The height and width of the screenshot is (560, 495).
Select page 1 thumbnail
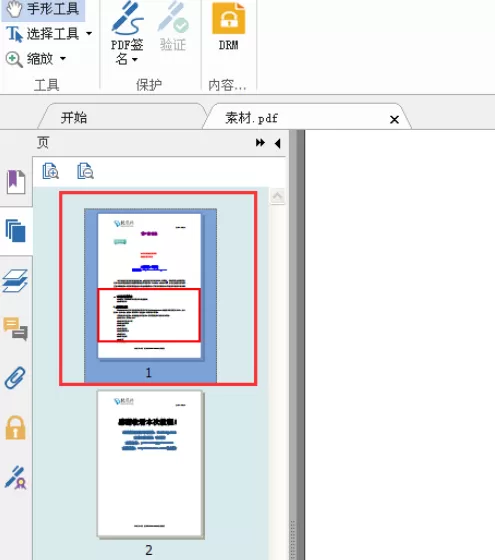(150, 286)
